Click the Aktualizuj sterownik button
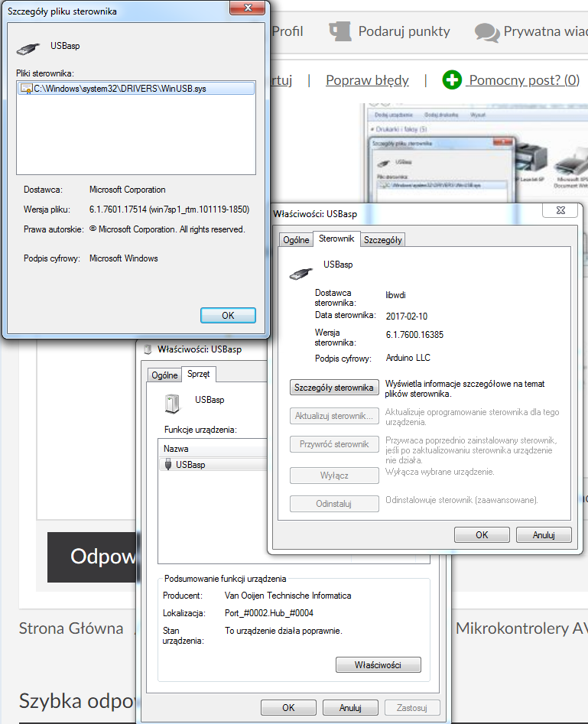Screen dimensions: 588x724 point(334,416)
